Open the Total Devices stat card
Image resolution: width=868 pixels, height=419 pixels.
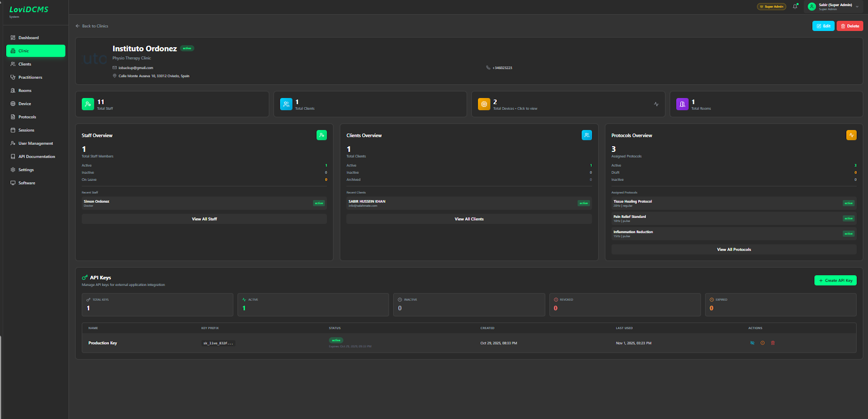tap(559, 104)
